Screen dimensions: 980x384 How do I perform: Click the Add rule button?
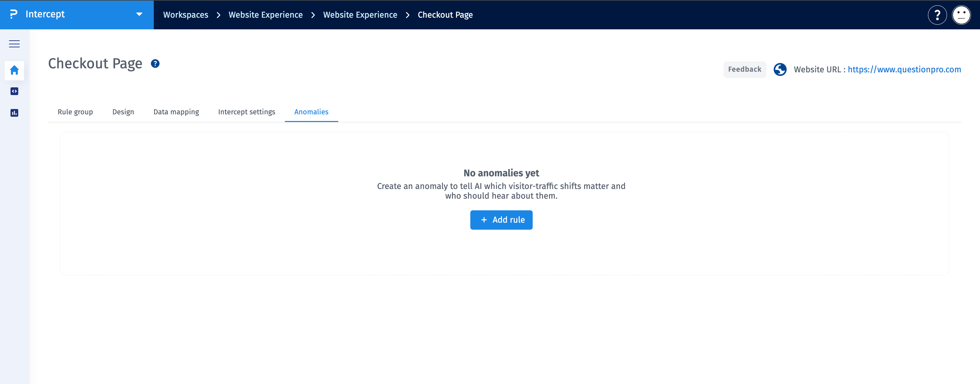click(501, 220)
